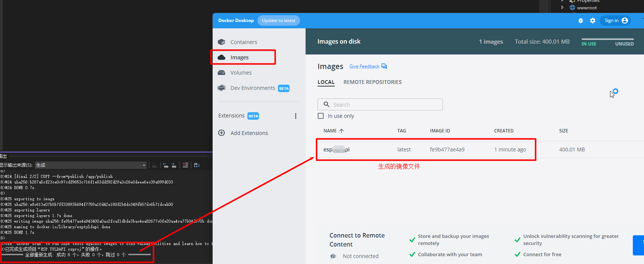This screenshot has width=644, height=264.
Task: Click the Containers cube icon
Action: tap(222, 42)
